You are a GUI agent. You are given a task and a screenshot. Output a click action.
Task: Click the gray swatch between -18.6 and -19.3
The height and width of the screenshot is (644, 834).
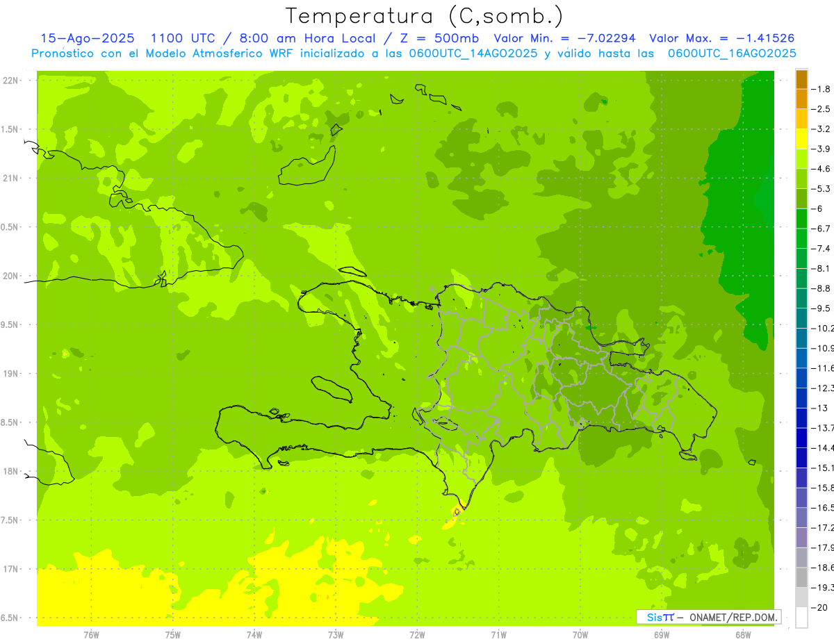click(801, 577)
